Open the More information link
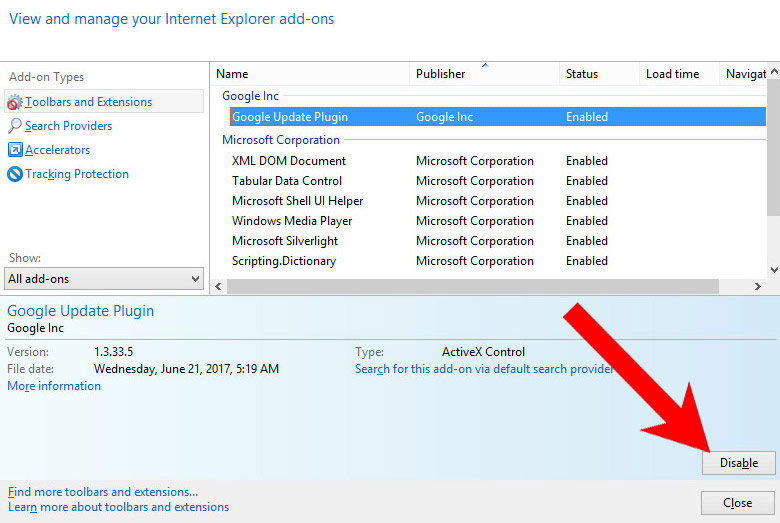Image resolution: width=780 pixels, height=523 pixels. click(54, 386)
